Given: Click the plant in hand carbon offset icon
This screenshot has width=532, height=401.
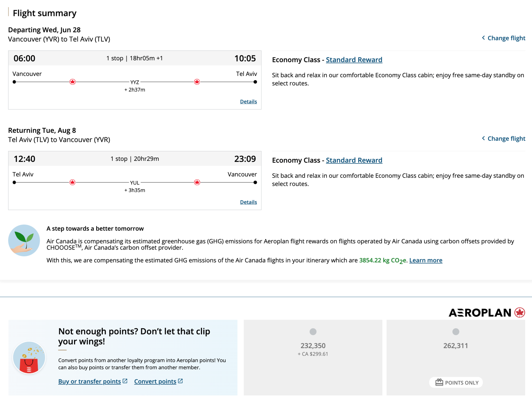Looking at the screenshot, I should pyautogui.click(x=24, y=240).
